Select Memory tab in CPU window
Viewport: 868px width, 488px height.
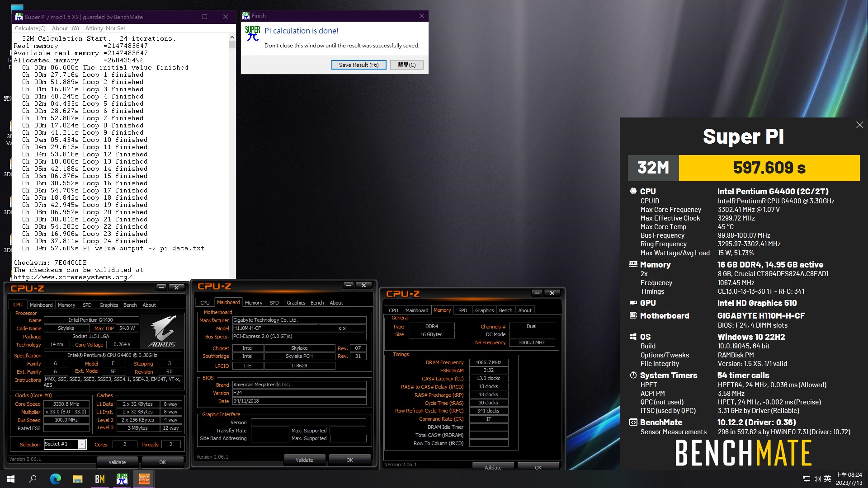tap(66, 305)
